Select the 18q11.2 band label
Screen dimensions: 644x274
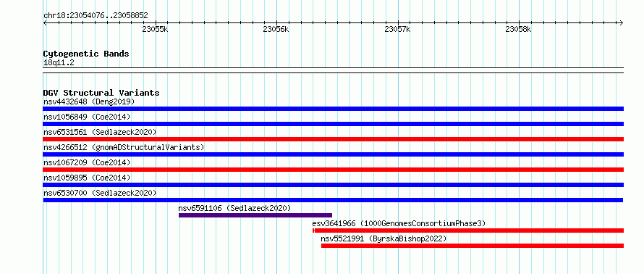[x=59, y=63]
